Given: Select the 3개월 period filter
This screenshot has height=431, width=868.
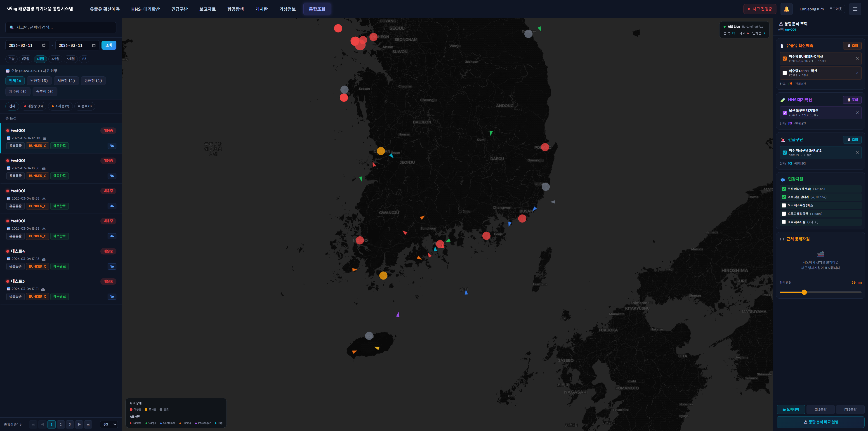Looking at the screenshot, I should point(55,59).
